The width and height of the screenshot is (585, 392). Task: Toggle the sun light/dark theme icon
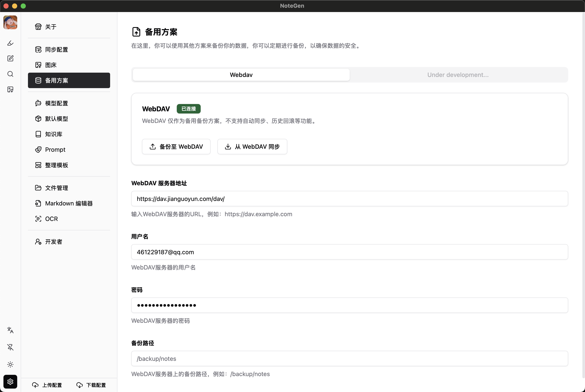10,364
